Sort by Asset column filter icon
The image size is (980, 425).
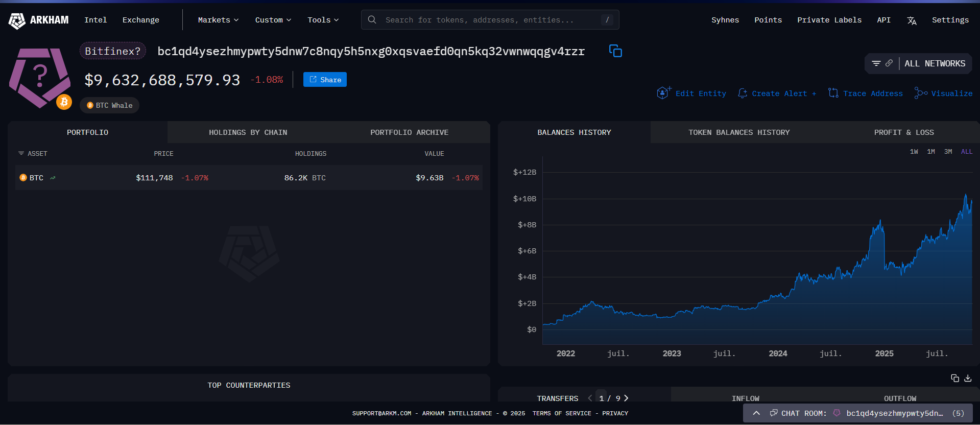coord(21,153)
